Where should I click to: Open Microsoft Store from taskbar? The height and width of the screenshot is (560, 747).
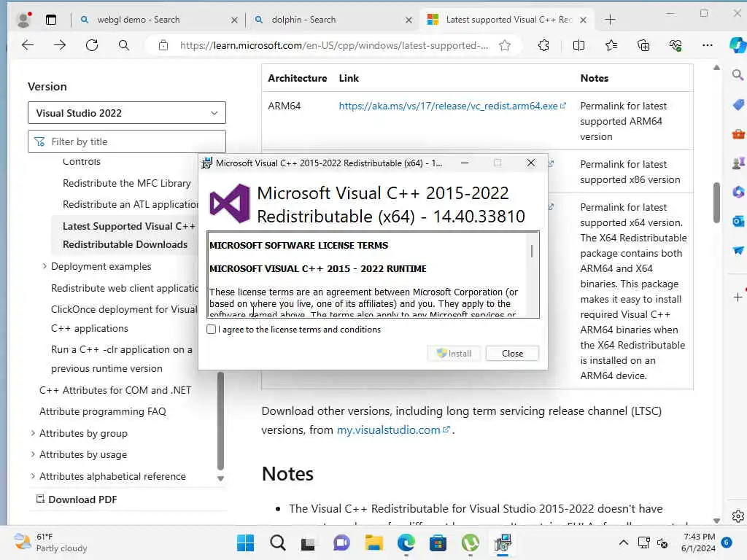coord(438,542)
